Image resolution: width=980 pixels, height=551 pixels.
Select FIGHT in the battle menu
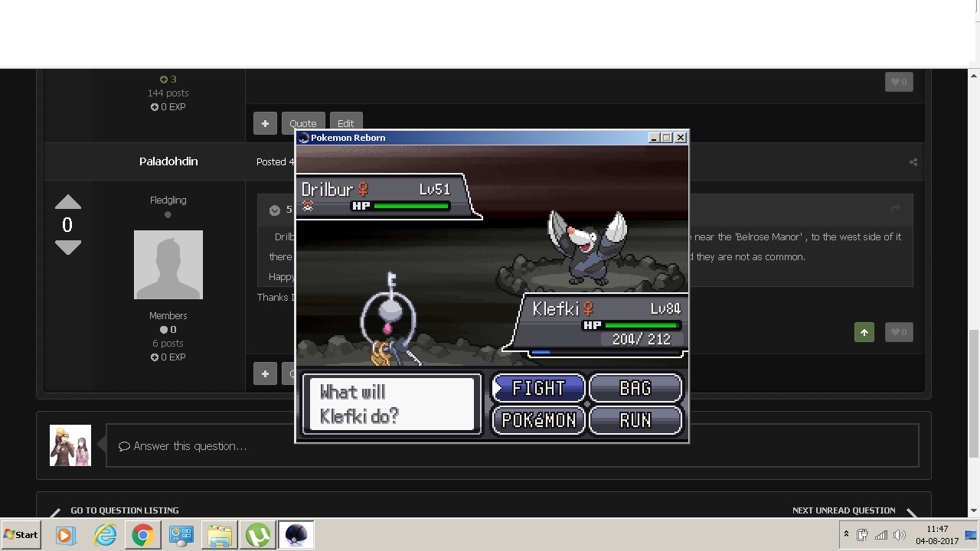point(539,389)
